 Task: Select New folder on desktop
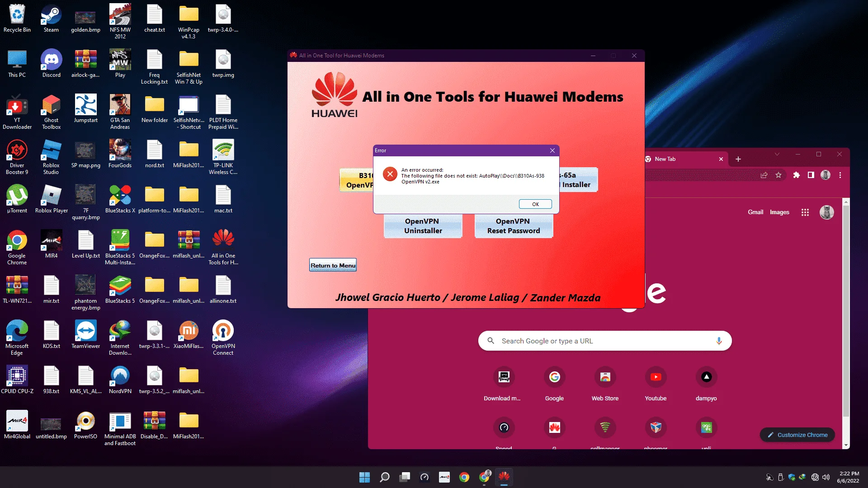[154, 108]
